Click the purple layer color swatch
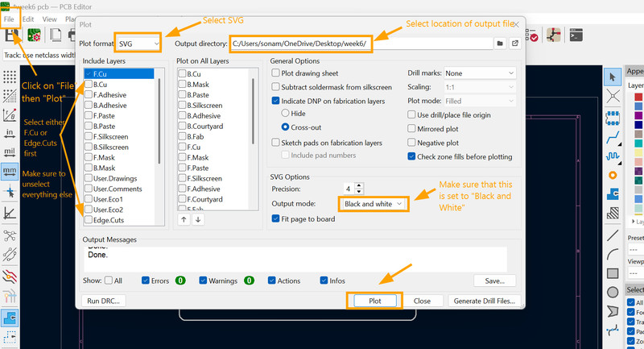Image resolution: width=644 pixels, height=349 pixels. pyautogui.click(x=638, y=116)
